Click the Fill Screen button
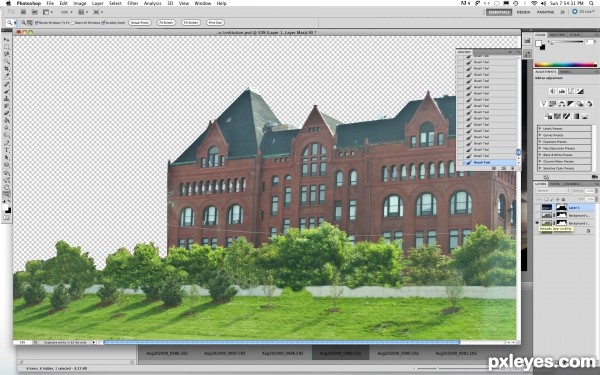Viewport: 600px width, 375px height. 191,23
